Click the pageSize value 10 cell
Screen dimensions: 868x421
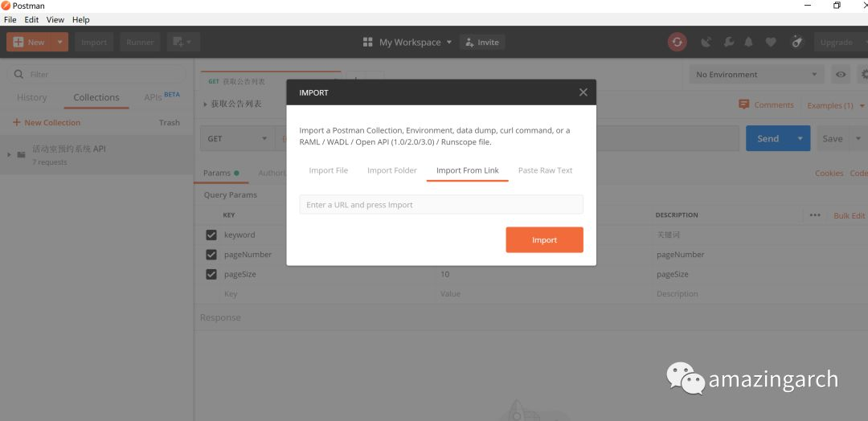(x=545, y=275)
